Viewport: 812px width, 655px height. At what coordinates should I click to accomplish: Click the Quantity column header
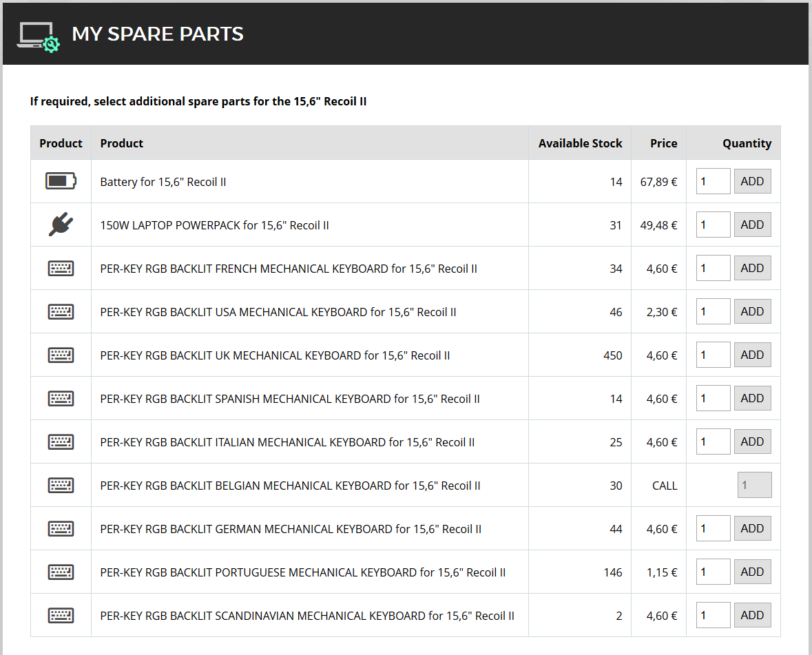[x=747, y=143]
